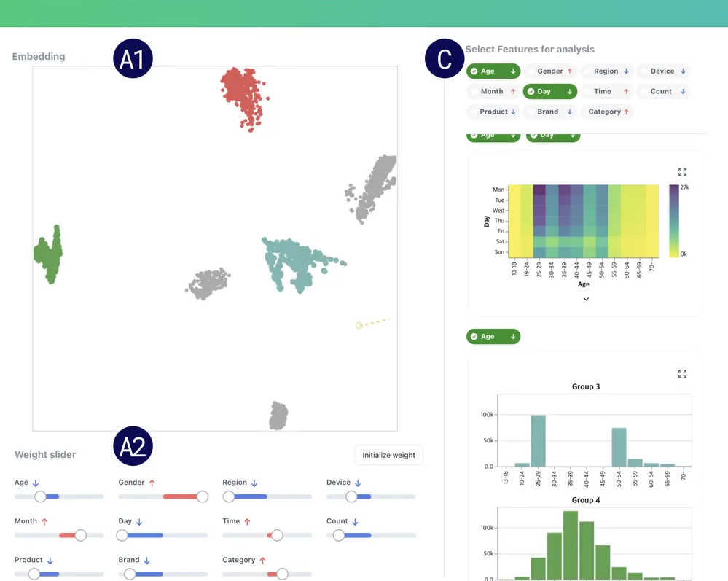The height and width of the screenshot is (581, 728).
Task: Click the Initialize weight button
Action: (388, 455)
